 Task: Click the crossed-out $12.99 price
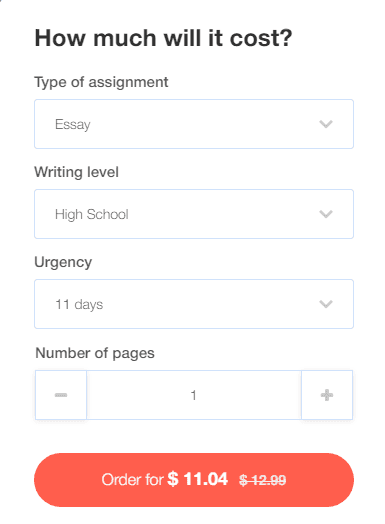(263, 481)
